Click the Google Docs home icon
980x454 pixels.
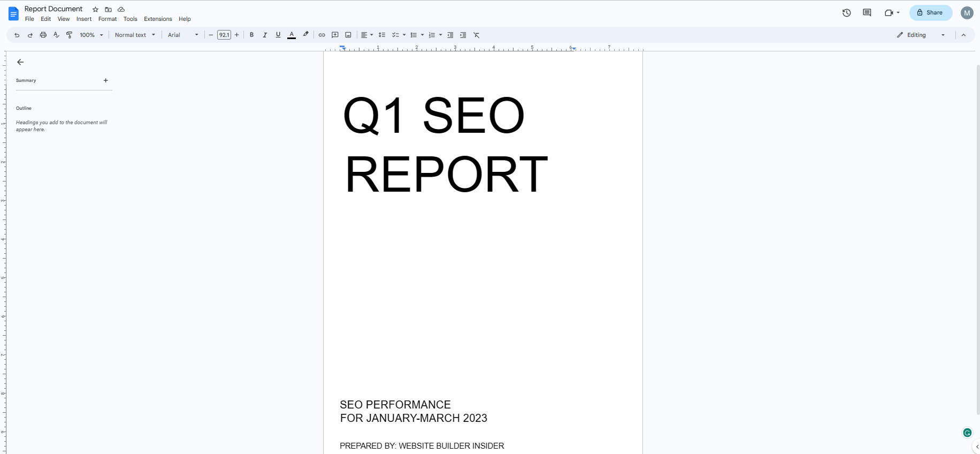pos(13,13)
